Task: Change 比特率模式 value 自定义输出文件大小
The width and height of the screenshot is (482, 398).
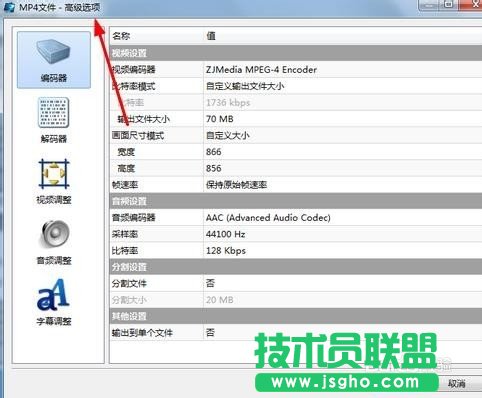Action: [x=245, y=86]
